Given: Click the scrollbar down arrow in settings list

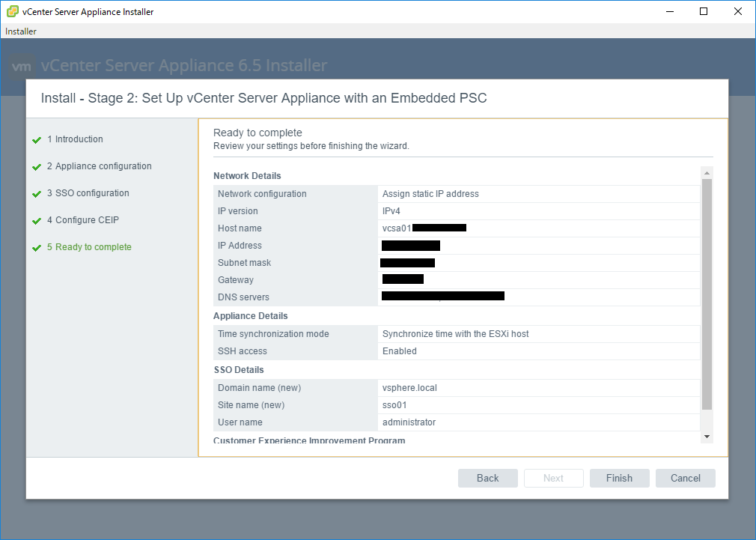Looking at the screenshot, I should click(707, 437).
